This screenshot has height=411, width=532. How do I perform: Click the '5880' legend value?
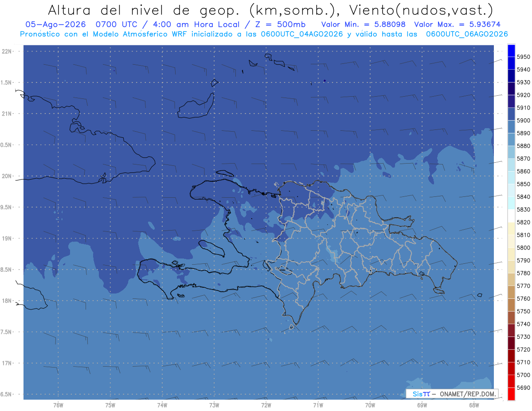pyautogui.click(x=524, y=146)
